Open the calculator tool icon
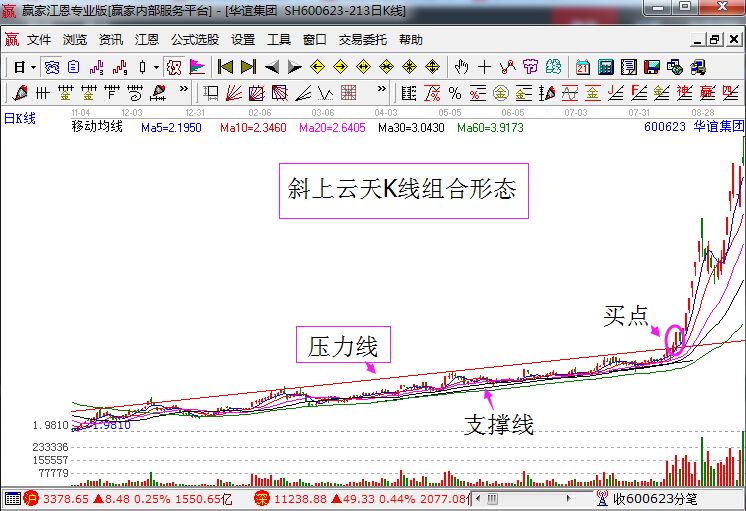Screen dimensions: 746x511 605,67
